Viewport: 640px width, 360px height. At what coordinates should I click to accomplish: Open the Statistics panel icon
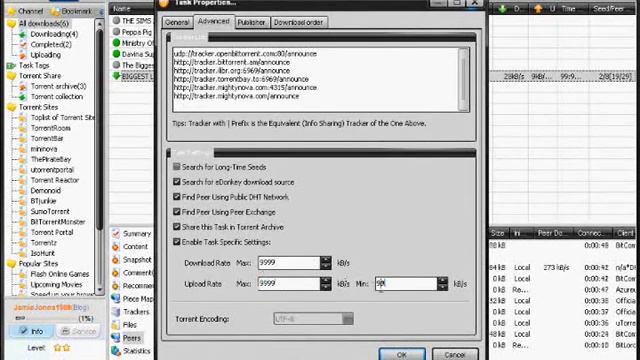[x=116, y=351]
